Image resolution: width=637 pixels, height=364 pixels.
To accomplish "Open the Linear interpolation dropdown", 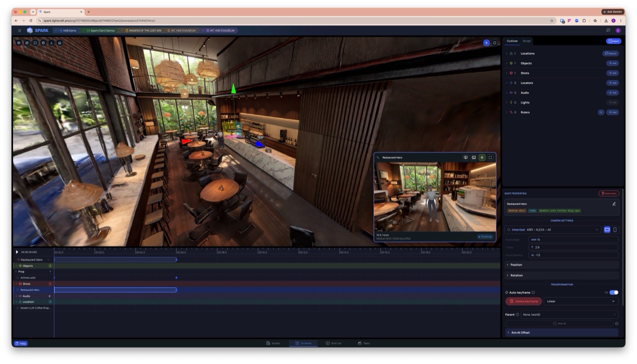I will pos(581,301).
